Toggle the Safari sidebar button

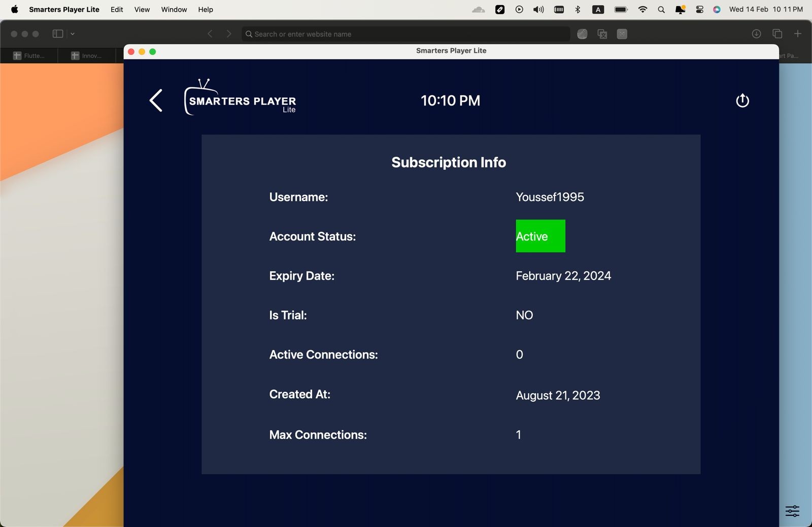coord(58,34)
